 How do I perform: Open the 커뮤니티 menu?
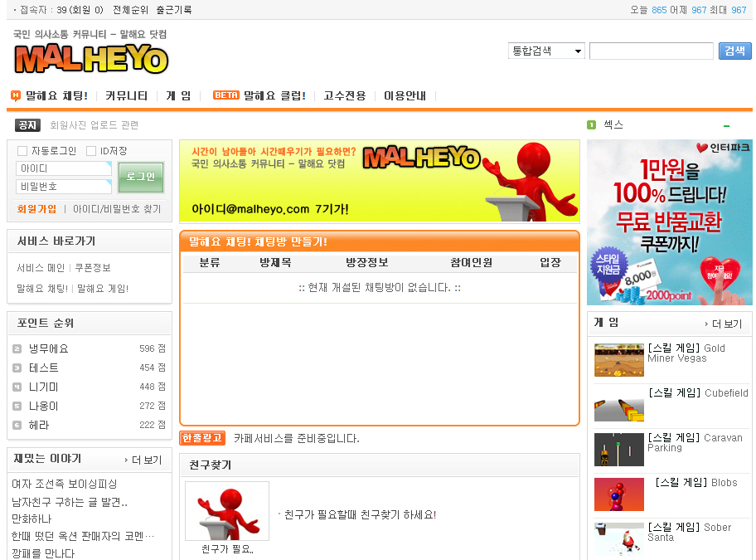(x=126, y=95)
